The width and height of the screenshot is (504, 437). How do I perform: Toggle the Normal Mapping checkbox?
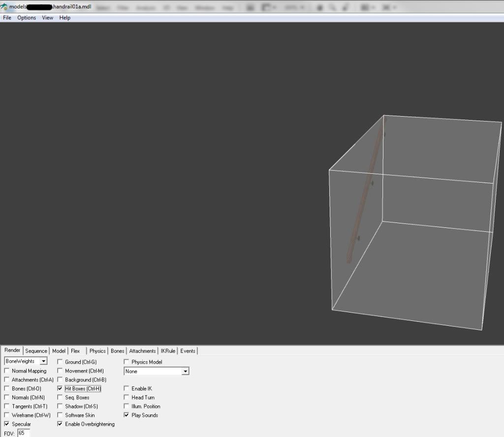tap(7, 371)
